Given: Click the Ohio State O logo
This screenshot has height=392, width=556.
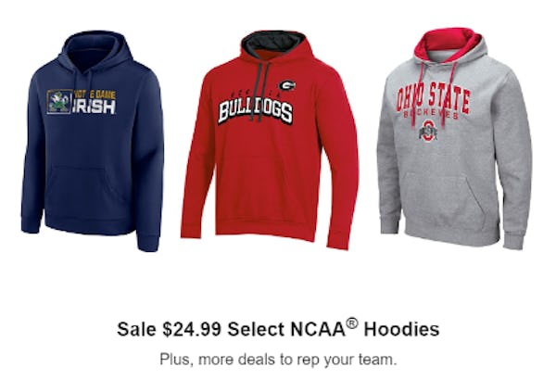Looking at the screenshot, I should (428, 131).
